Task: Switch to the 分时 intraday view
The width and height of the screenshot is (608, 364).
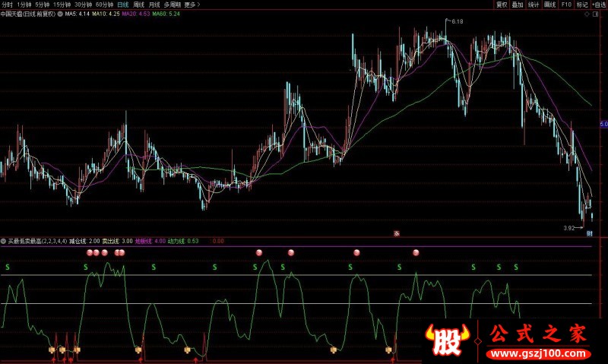Action: point(8,5)
